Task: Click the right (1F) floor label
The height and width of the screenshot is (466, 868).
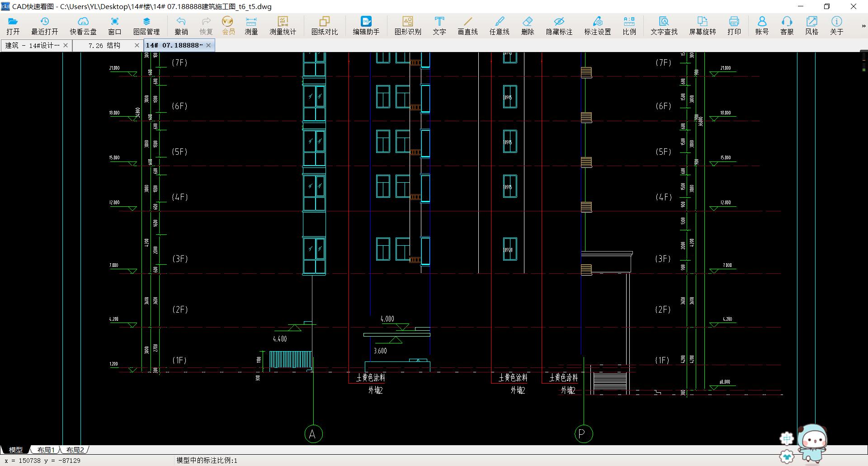Action: point(662,361)
